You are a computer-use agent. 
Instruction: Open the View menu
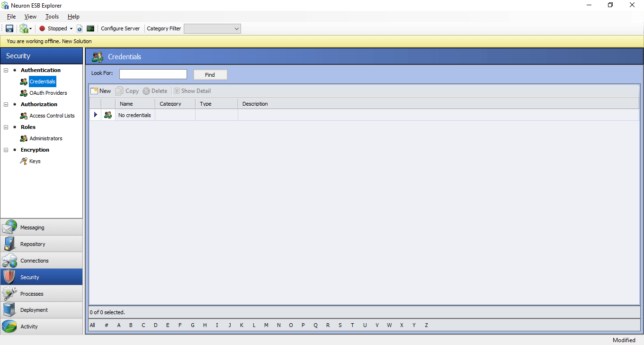(x=30, y=17)
